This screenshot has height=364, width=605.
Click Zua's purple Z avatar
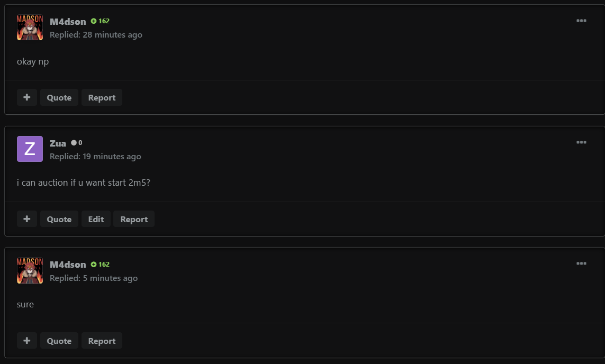[30, 149]
